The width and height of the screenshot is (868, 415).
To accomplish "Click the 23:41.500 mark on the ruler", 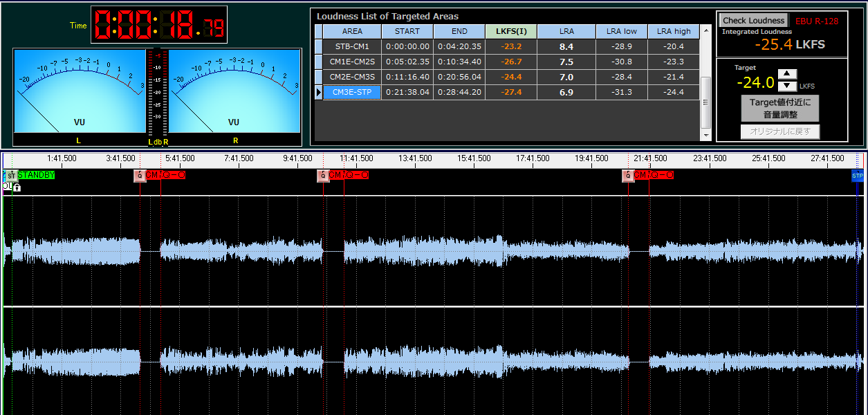I will click(710, 158).
